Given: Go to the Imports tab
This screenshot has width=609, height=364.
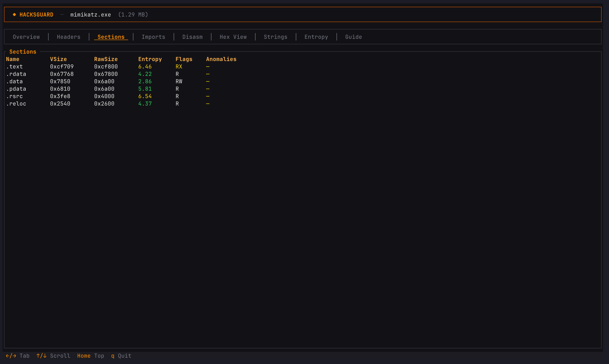Looking at the screenshot, I should [153, 37].
